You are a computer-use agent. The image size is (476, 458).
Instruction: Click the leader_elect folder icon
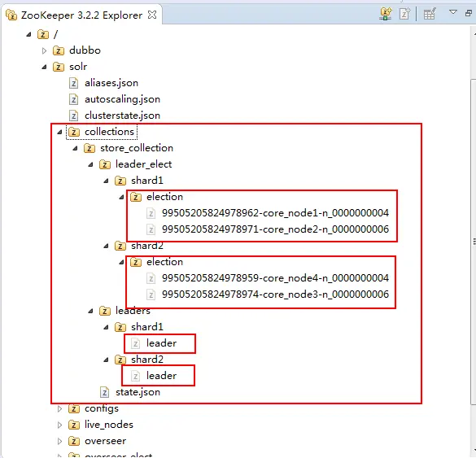pos(105,164)
